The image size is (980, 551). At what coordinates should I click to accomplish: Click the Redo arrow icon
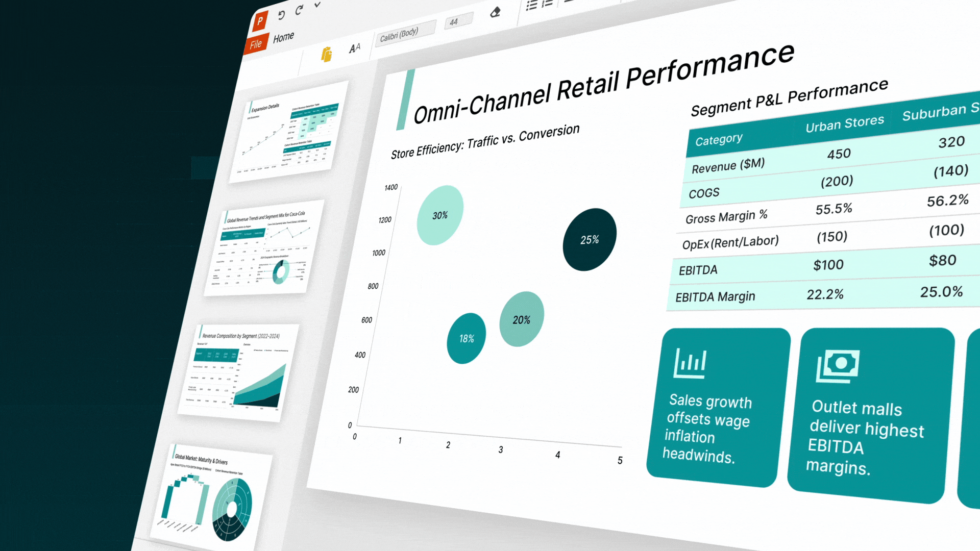299,10
